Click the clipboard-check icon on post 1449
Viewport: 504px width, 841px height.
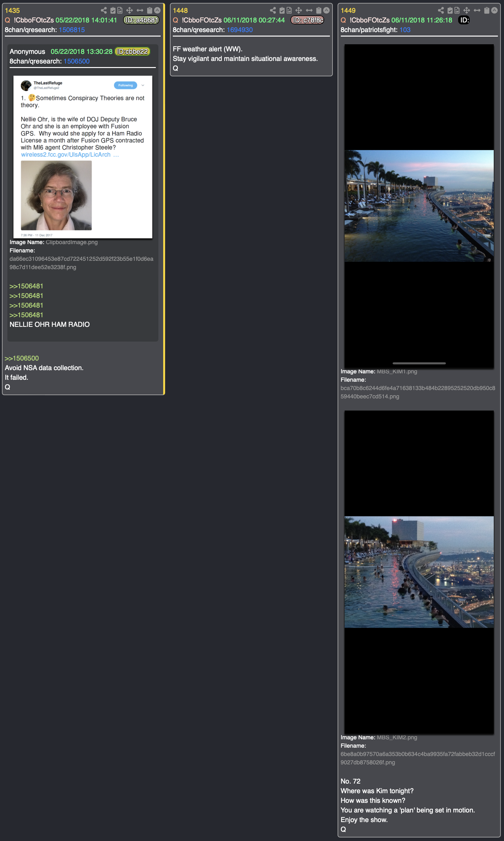[x=450, y=11]
